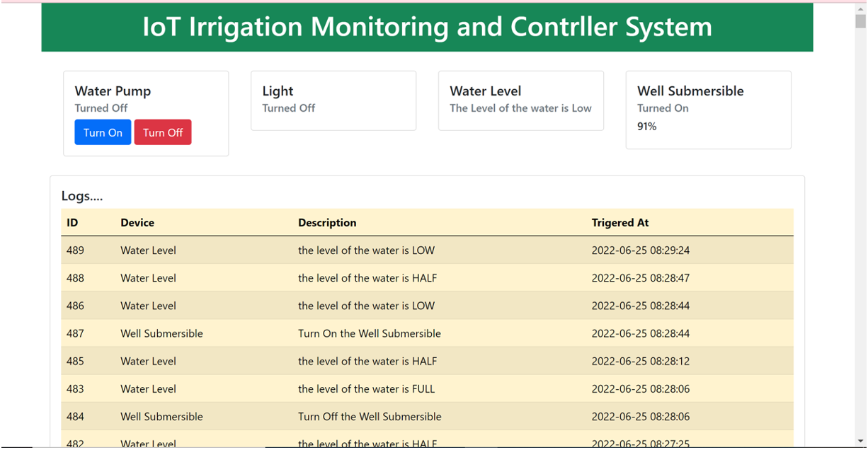This screenshot has height=450, width=868.
Task: Select the Water Pump card
Action: pyautogui.click(x=145, y=113)
